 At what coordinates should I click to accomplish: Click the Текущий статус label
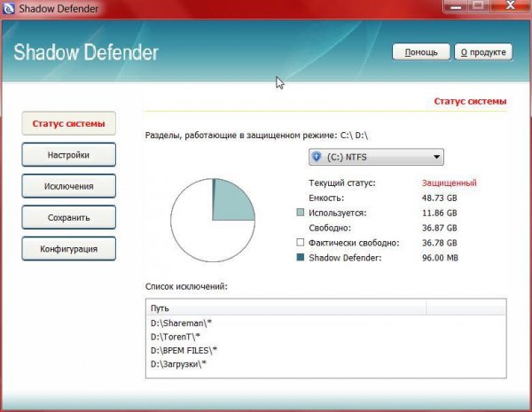click(342, 183)
